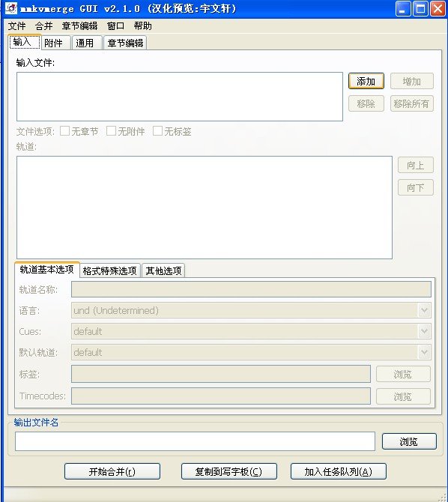The image size is (448, 502).
Task: Click inside the 轨道 track list box
Action: point(205,208)
